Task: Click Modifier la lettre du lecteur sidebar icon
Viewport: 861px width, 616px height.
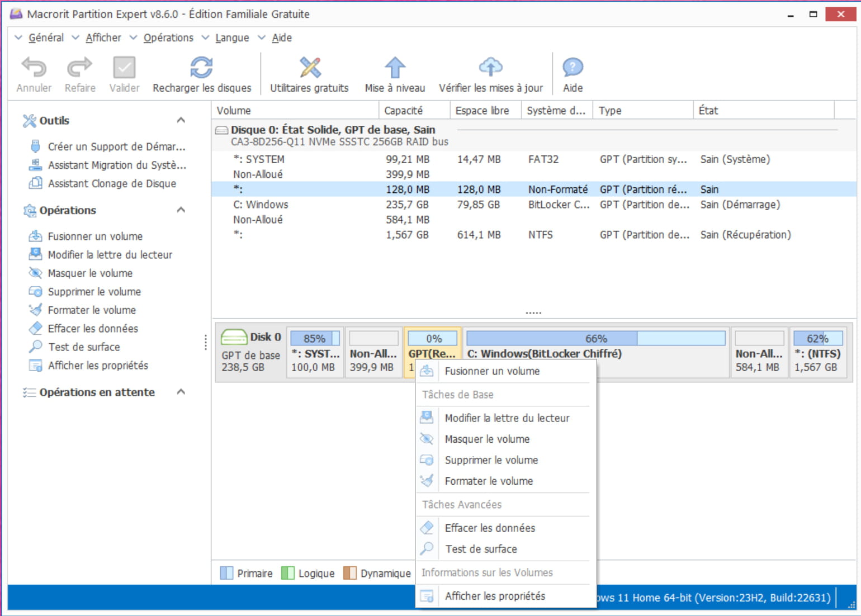Action: pos(35,254)
